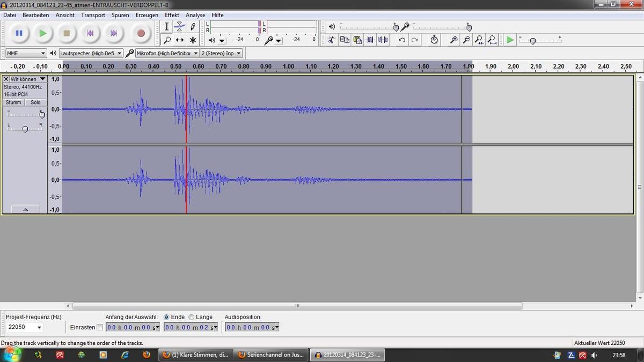
Task: Click the output volume slider in mixer toolbar
Action: [370, 27]
